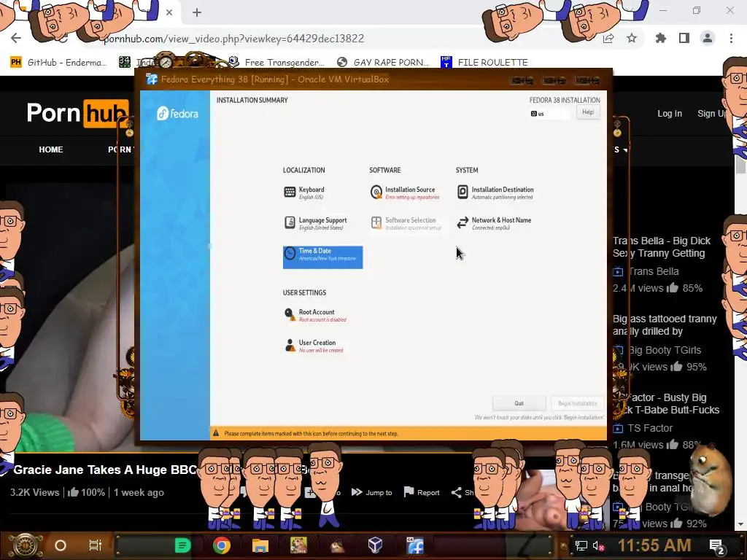Click the warning bar about incomplete items

point(409,433)
